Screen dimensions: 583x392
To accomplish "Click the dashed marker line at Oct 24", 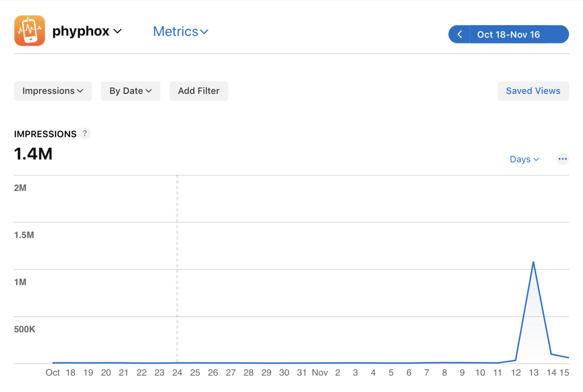I will (x=177, y=265).
